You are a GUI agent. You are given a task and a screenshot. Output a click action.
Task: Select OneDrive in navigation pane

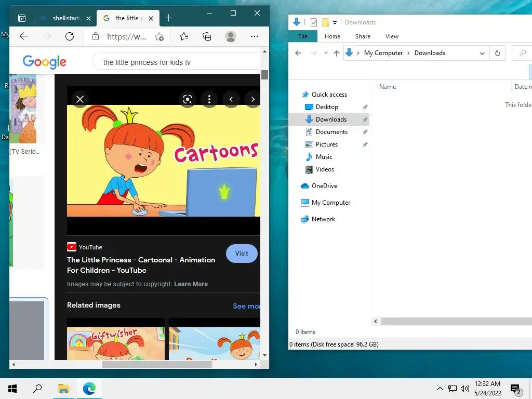point(324,186)
